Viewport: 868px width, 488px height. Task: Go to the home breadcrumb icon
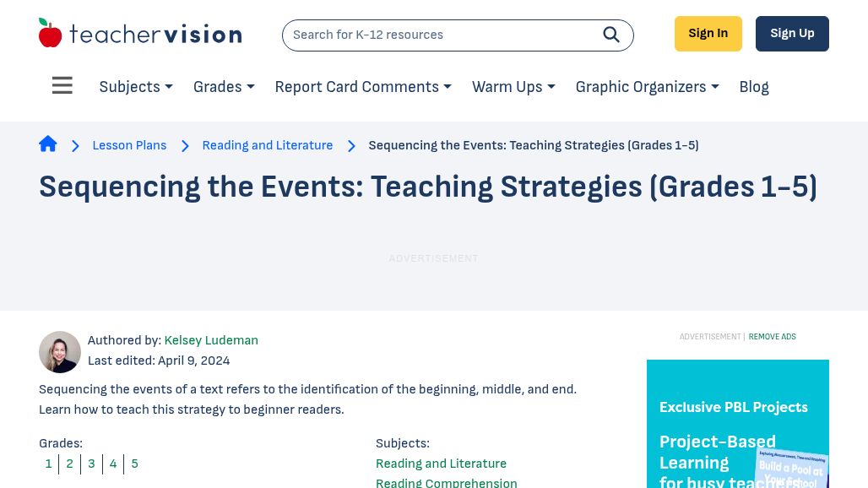pos(48,144)
